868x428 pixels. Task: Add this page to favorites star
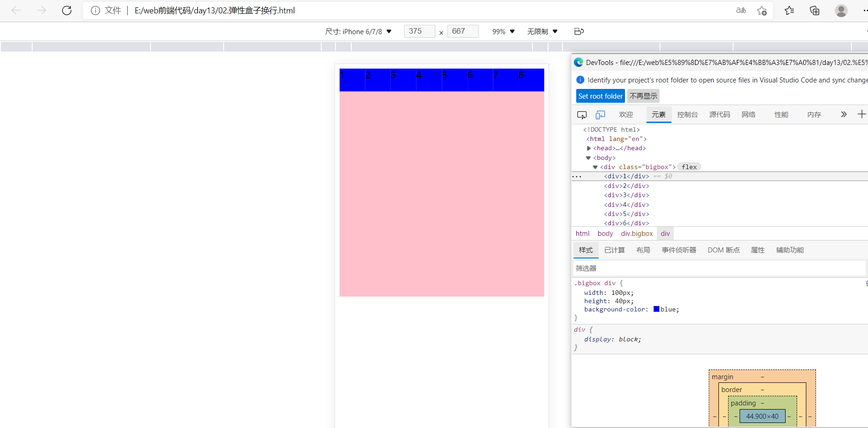762,11
